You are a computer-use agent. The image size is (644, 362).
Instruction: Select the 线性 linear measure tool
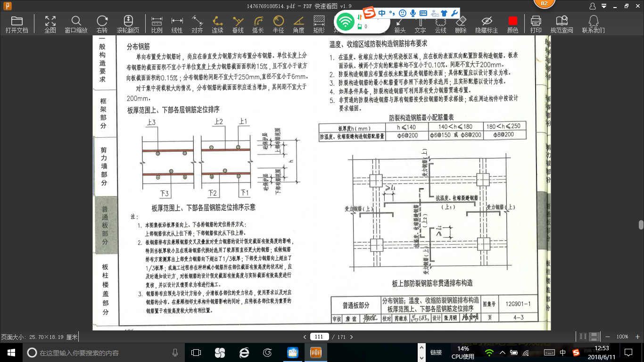[x=177, y=25]
